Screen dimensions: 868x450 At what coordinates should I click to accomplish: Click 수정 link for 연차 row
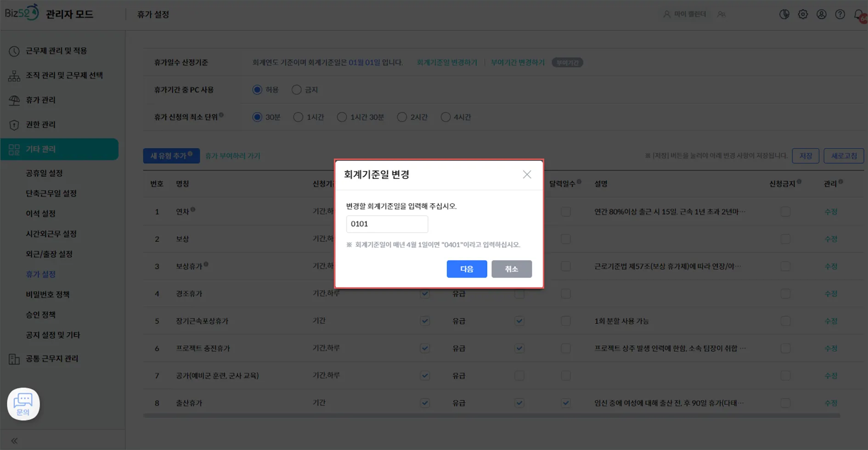pos(831,212)
